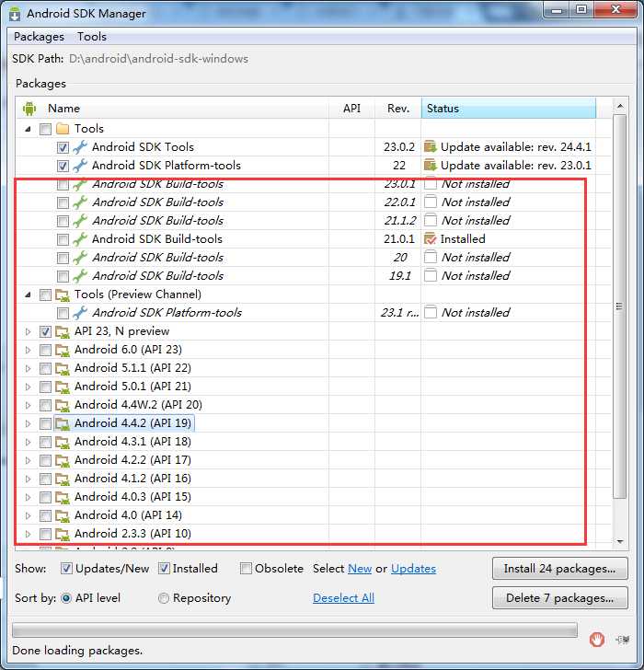Screen dimensions: 644x670
Task: Click the wrench icon of Build-tools 21.0.1
Action: coord(80,239)
